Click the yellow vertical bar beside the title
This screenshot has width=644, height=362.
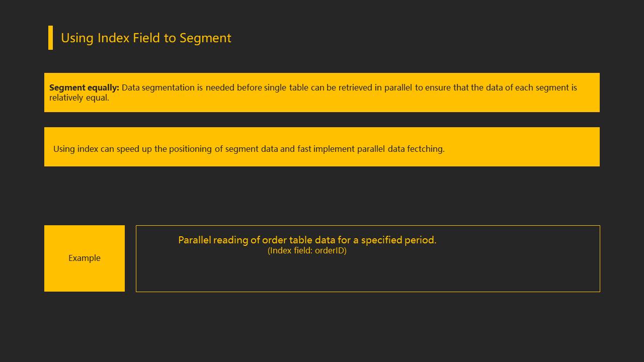(50, 38)
